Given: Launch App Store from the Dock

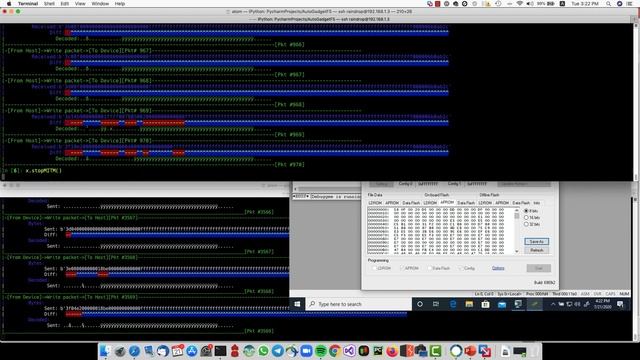Looking at the screenshot, I should (191, 351).
